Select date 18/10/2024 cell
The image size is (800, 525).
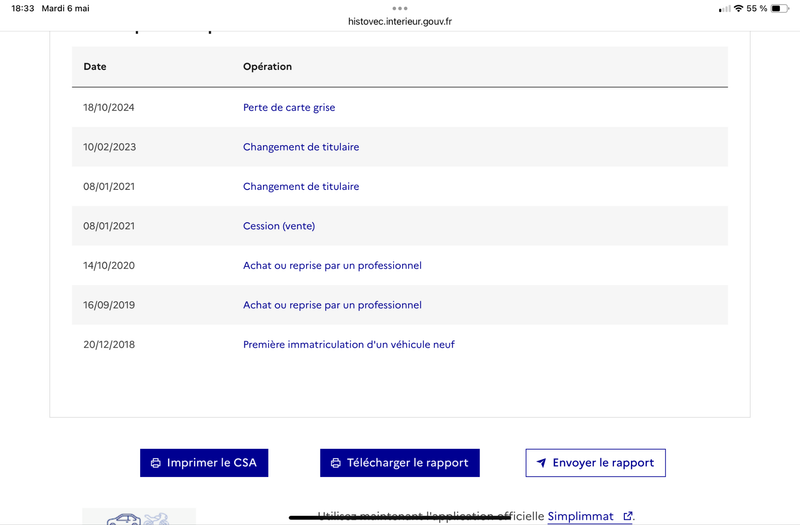[109, 108]
